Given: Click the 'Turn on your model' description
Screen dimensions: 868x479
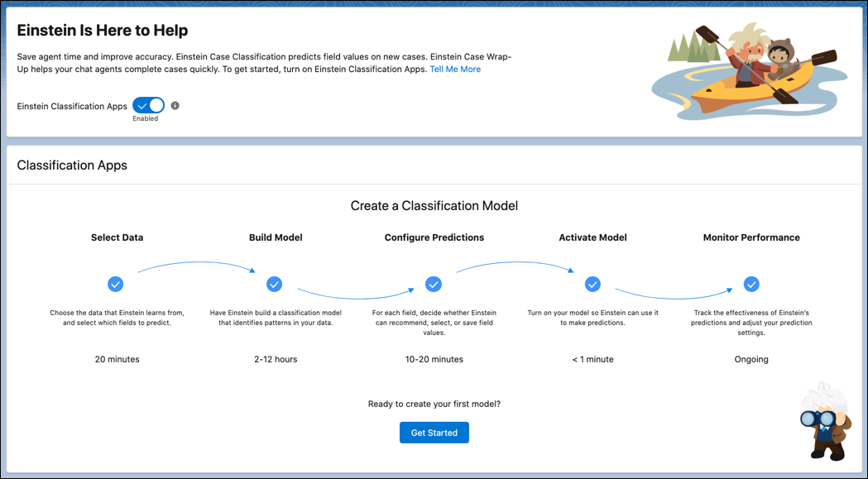Looking at the screenshot, I should (593, 318).
